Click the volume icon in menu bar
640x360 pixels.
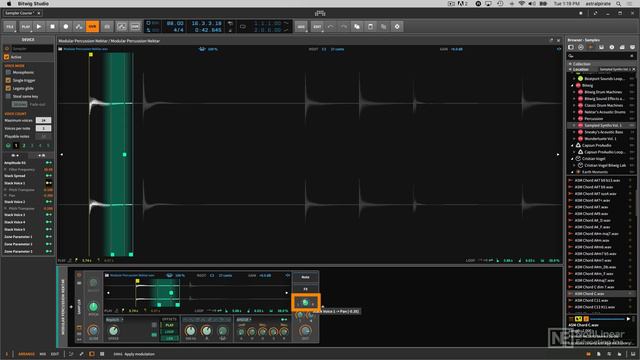coord(532,4)
